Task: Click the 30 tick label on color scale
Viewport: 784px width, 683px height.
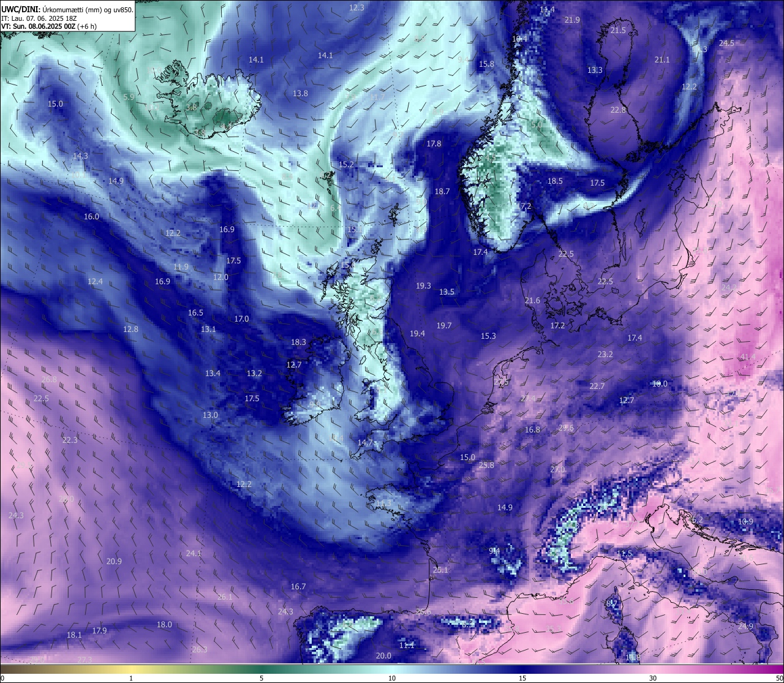Action: pos(653,678)
